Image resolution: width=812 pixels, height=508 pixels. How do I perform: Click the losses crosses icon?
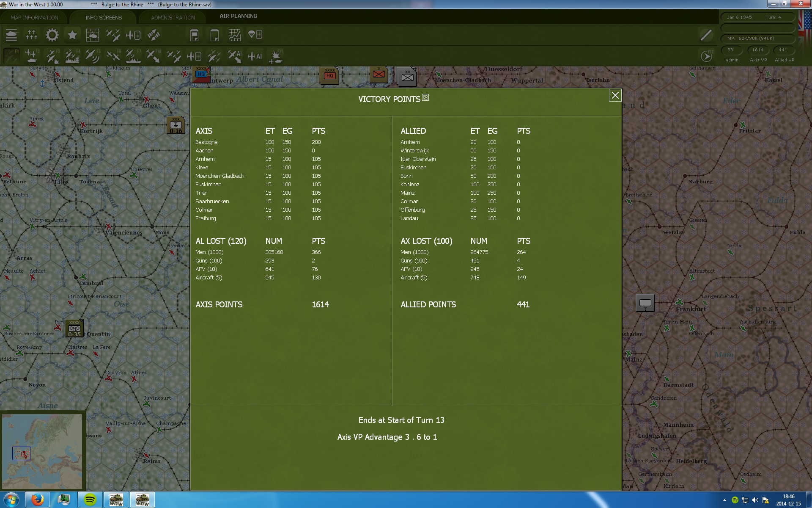pos(32,35)
